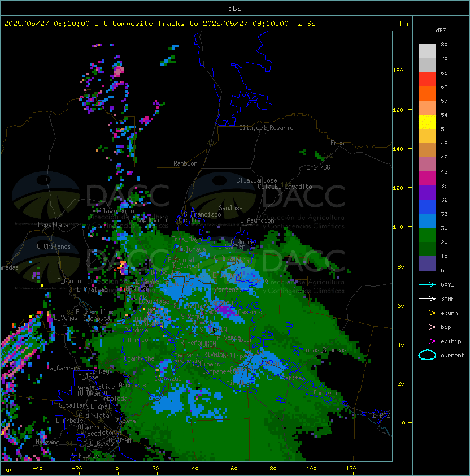Click the 'Lomas_Blancas' map label
This screenshot has height=476, width=470.
(324, 350)
